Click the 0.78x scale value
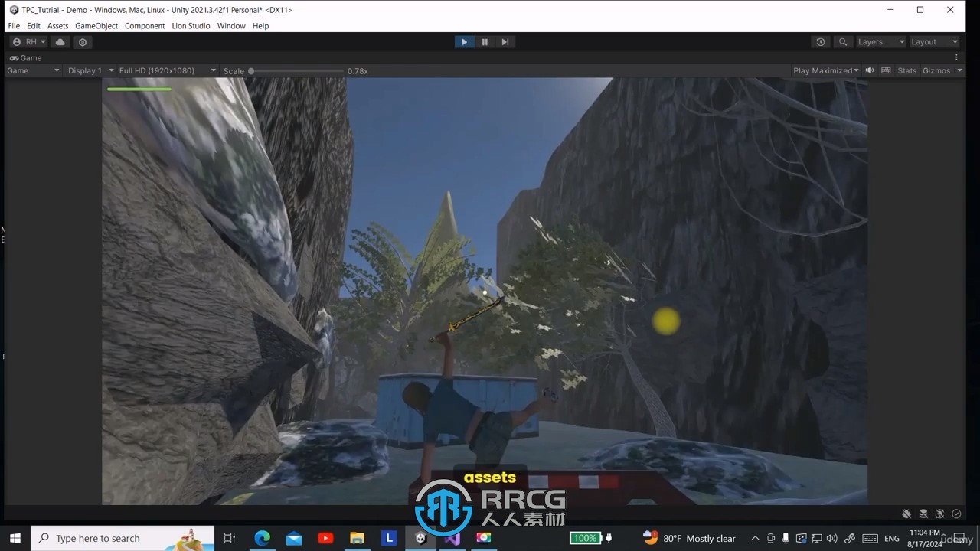The width and height of the screenshot is (980, 551). (x=358, y=71)
